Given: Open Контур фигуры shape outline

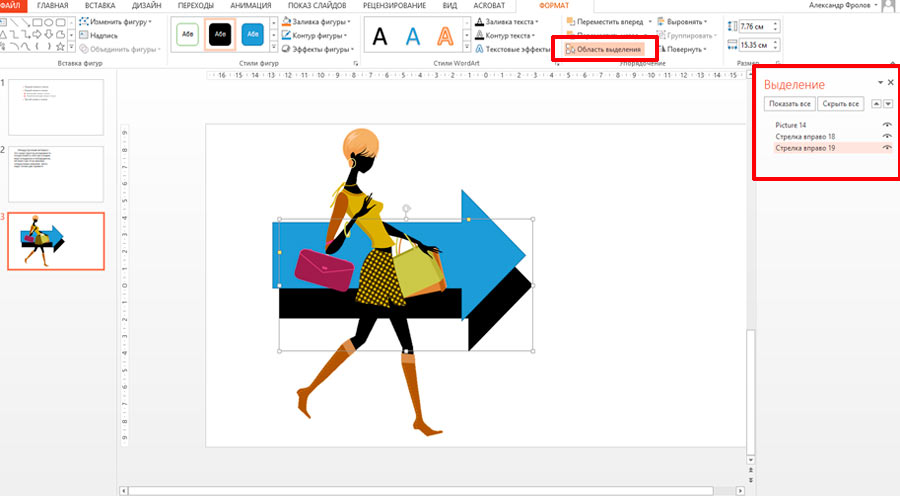Looking at the screenshot, I should (x=314, y=35).
